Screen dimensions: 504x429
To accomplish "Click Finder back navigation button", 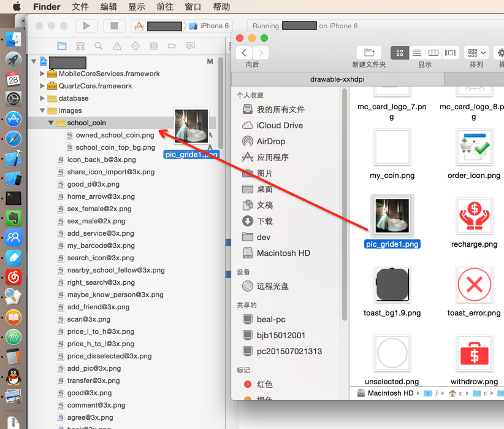I will pos(244,53).
